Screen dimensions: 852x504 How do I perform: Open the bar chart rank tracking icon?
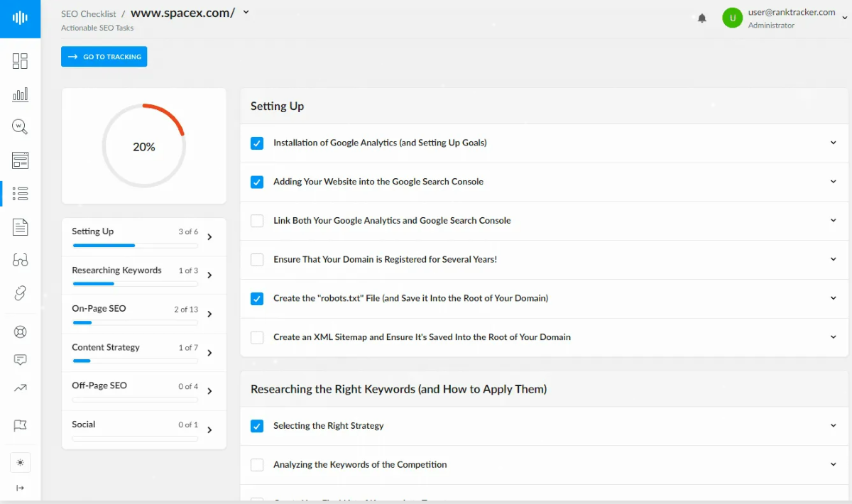click(x=20, y=94)
